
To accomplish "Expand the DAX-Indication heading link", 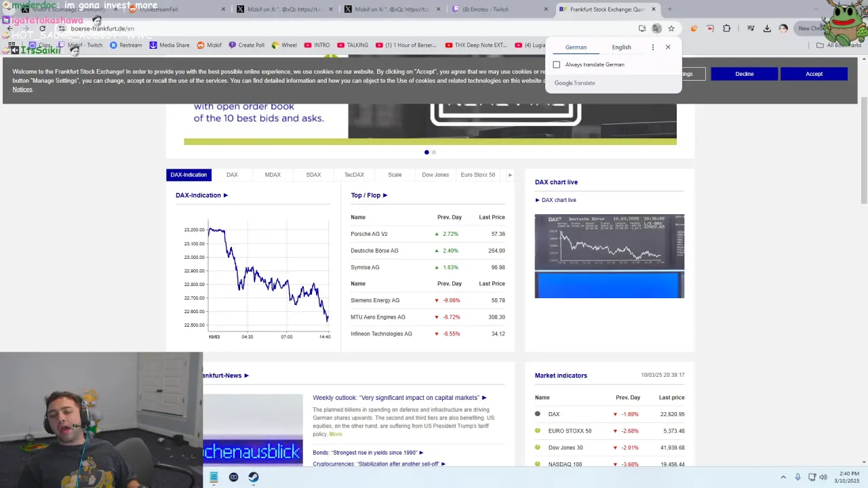I will click(202, 195).
